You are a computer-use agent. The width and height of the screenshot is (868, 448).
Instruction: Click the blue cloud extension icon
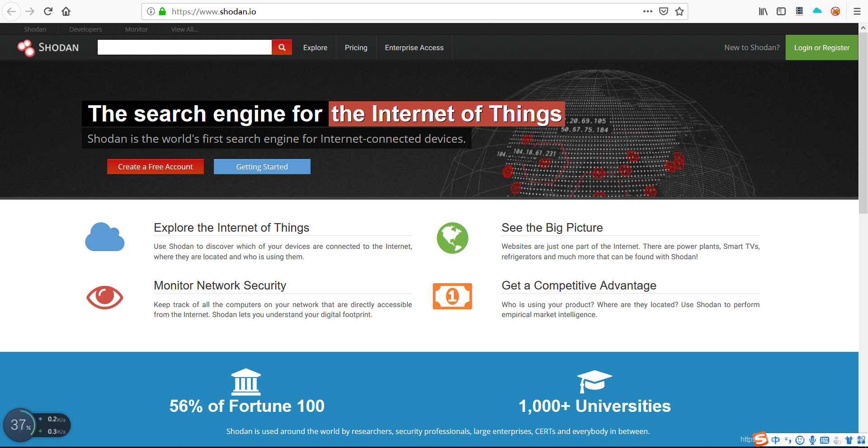click(x=817, y=11)
